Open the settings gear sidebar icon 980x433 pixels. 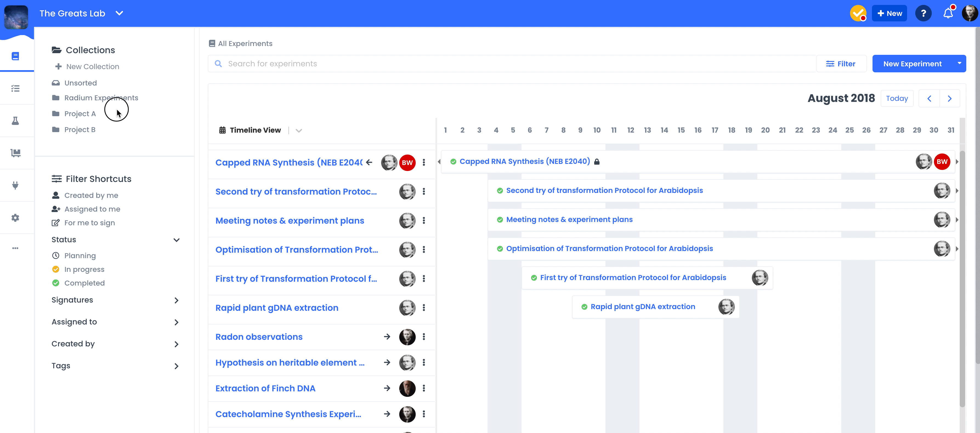coord(15,218)
